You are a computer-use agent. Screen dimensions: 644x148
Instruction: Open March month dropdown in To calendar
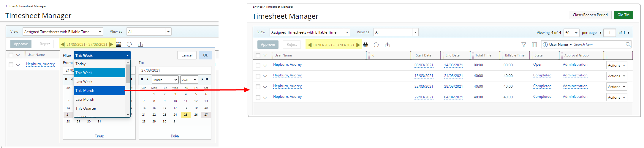pos(165,80)
